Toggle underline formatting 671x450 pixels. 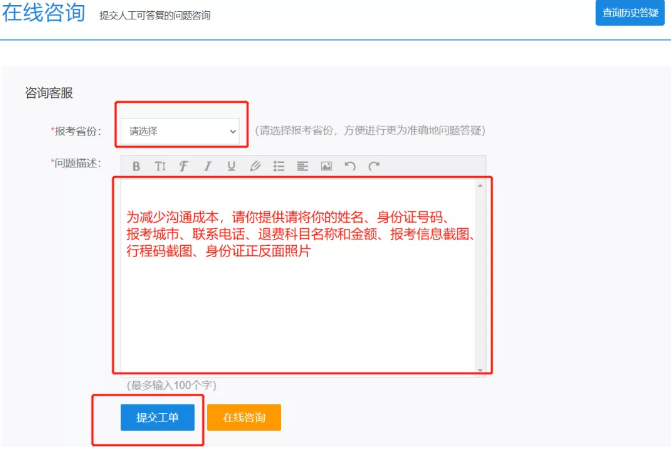pyautogui.click(x=232, y=166)
